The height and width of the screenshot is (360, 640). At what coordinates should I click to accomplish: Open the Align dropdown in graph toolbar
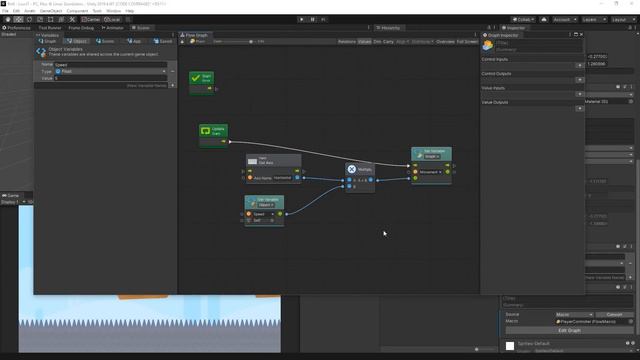[x=402, y=42]
